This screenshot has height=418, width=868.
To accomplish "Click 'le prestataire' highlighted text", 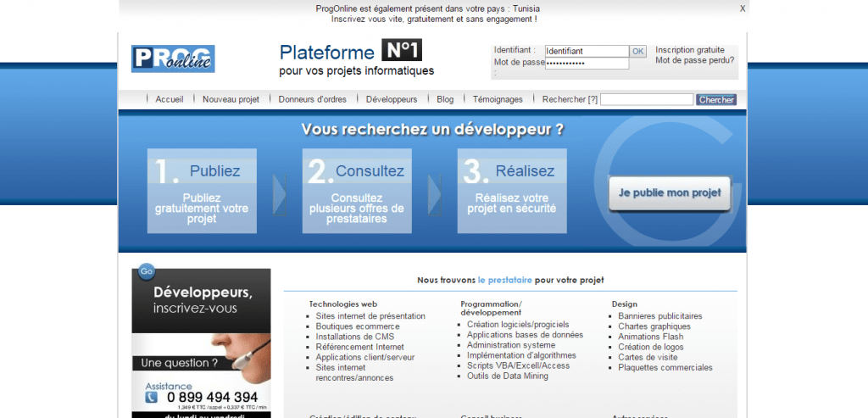I will click(x=505, y=280).
